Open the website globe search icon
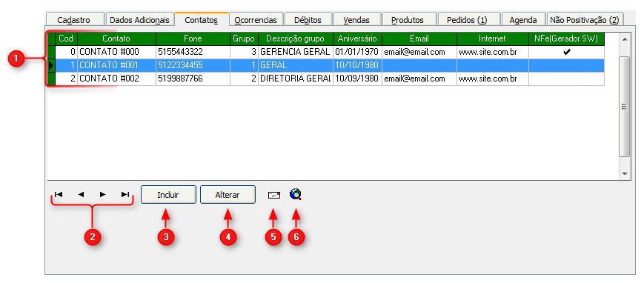Viewport: 644px width, 283px height. 295,194
